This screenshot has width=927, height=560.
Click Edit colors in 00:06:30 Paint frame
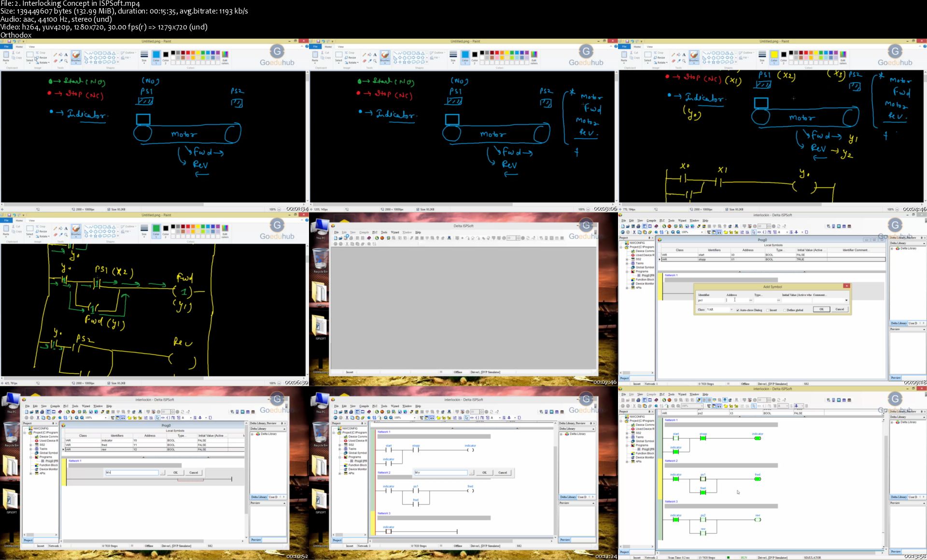[x=225, y=231]
